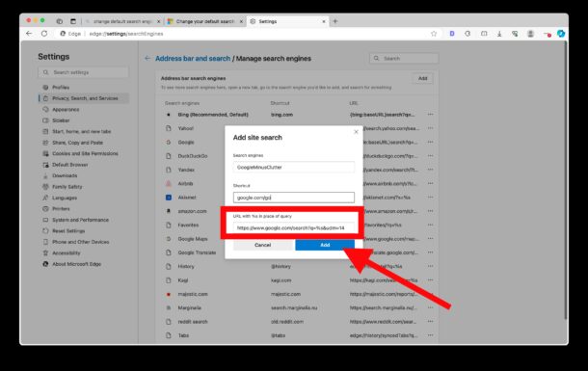Open more options for Yahoo row

431,128
